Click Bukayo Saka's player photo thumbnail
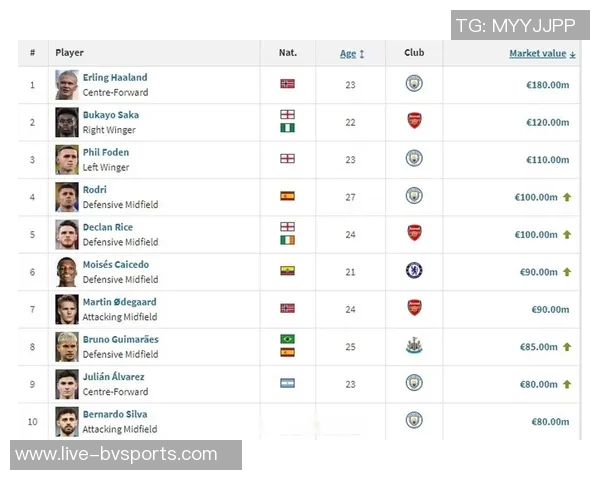This screenshot has width=600, height=480. [x=67, y=122]
